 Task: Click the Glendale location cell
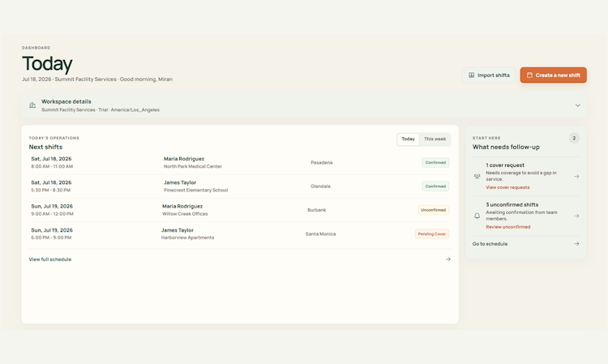[320, 186]
